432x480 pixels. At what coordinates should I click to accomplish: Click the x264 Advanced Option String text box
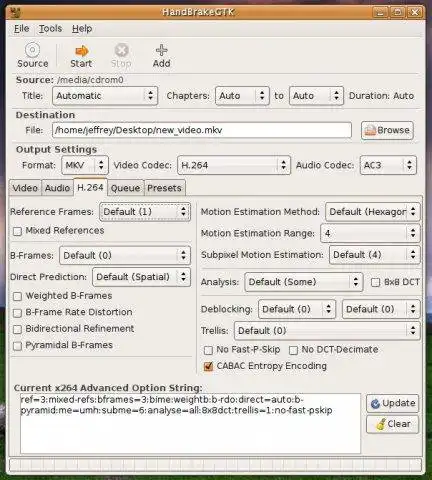click(190, 424)
